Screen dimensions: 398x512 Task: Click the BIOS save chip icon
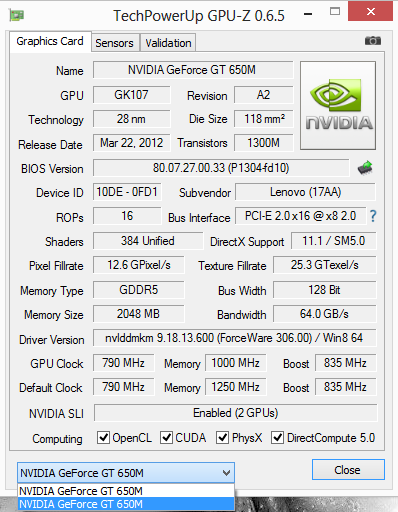coord(365,168)
